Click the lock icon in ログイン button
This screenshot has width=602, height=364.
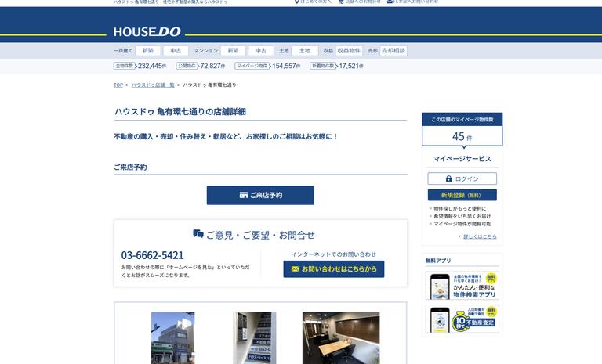pyautogui.click(x=448, y=178)
